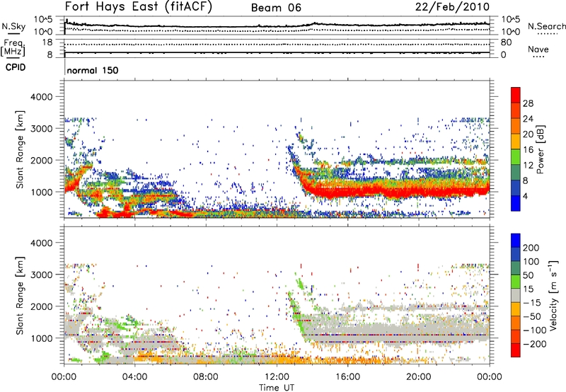Image resolution: width=566 pixels, height=392 pixels.
Task: Click the '18' frequency axis tick label
Action: point(47,42)
